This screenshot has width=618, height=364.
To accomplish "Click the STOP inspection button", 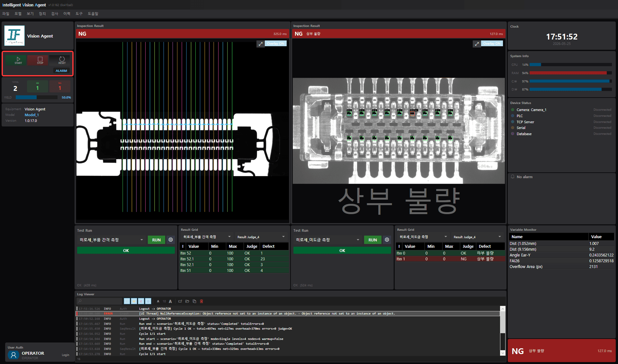I will point(40,60).
